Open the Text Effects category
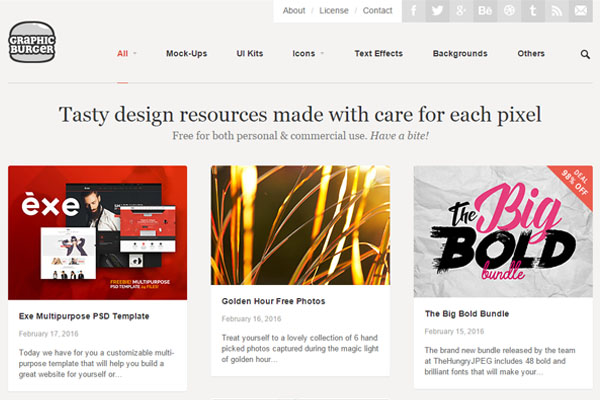Image resolution: width=600 pixels, height=400 pixels. tap(378, 54)
